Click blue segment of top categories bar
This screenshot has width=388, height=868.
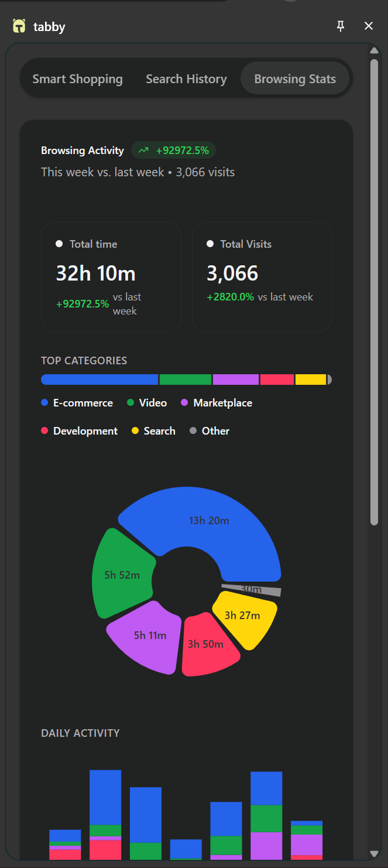[x=99, y=380]
